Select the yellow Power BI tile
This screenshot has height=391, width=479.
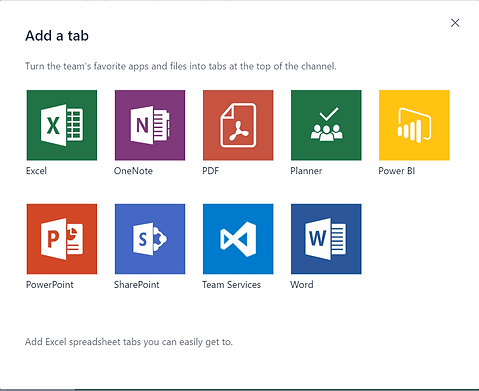coord(414,125)
